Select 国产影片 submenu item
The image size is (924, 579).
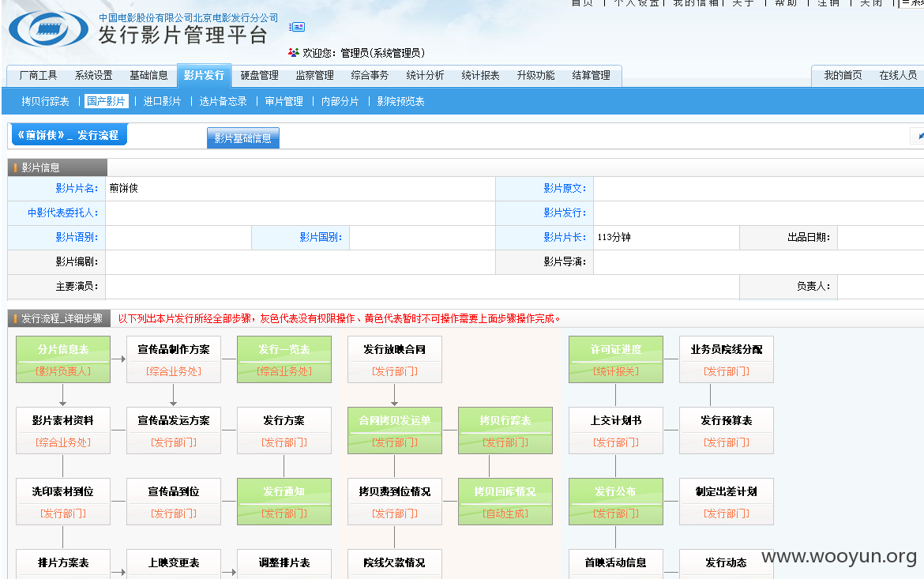pyautogui.click(x=106, y=101)
